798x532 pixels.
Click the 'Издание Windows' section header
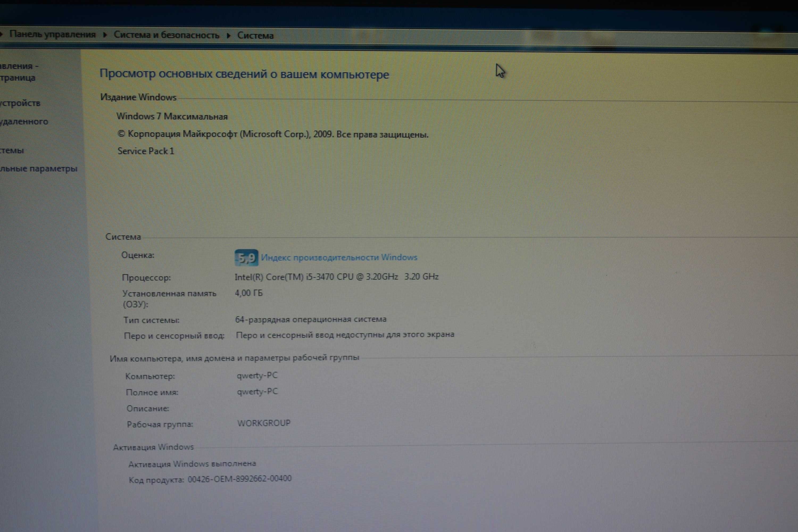138,97
